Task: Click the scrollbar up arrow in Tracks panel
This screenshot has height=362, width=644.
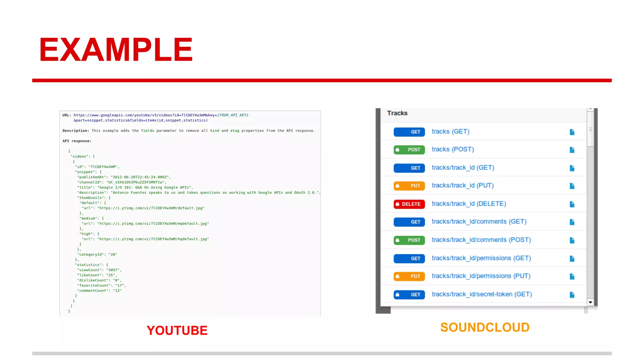Action: point(590,109)
